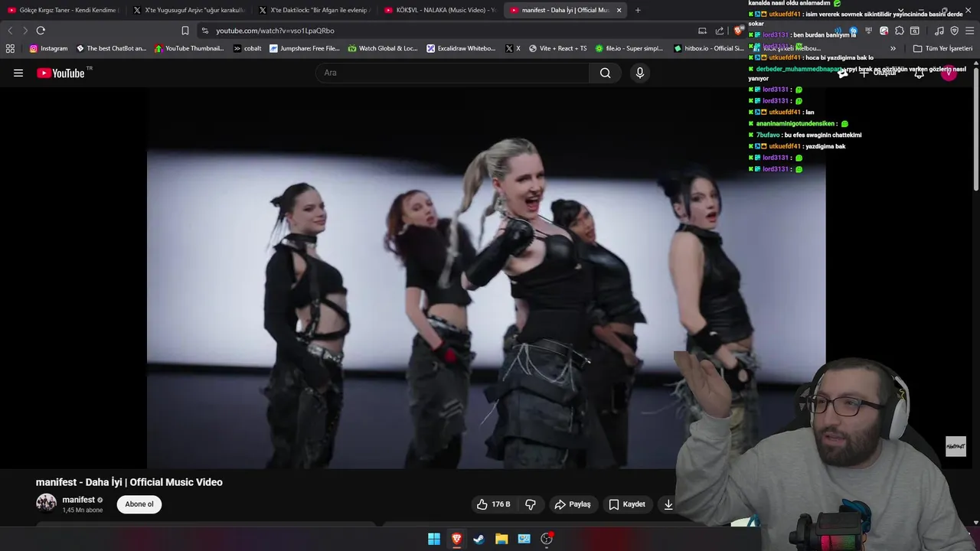The width and height of the screenshot is (980, 551).
Task: Open the browser main hamburger menu
Action: click(x=969, y=31)
